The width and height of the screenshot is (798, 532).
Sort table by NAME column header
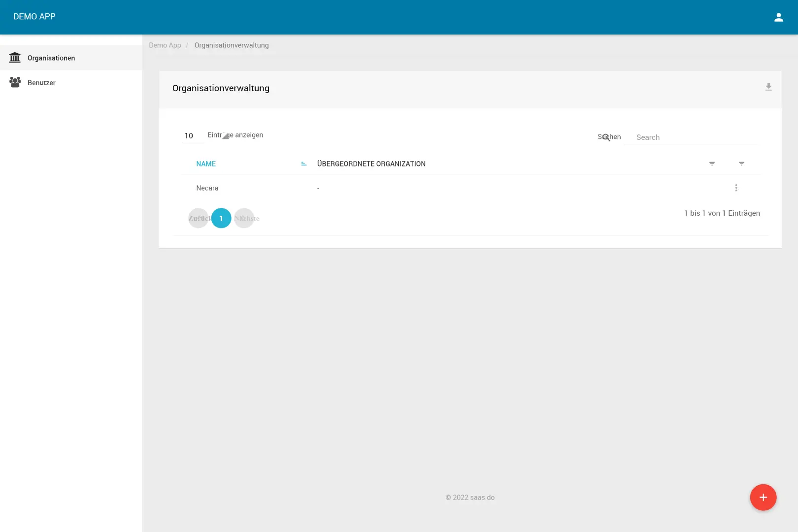[x=206, y=164]
